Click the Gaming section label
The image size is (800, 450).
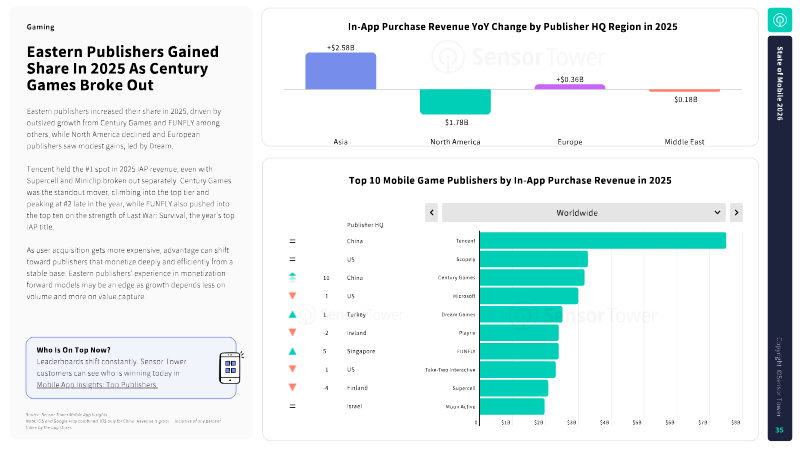pos(41,27)
